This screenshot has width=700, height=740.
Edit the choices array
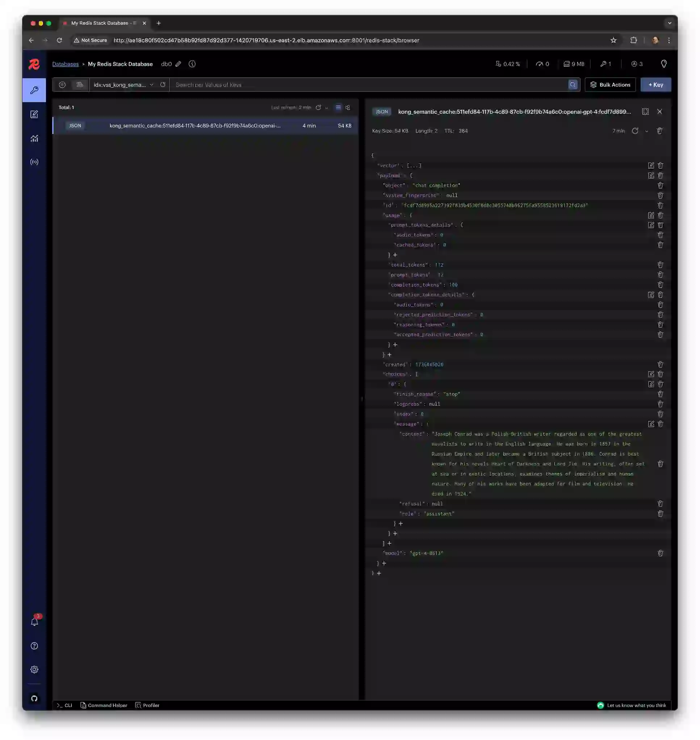(x=651, y=374)
